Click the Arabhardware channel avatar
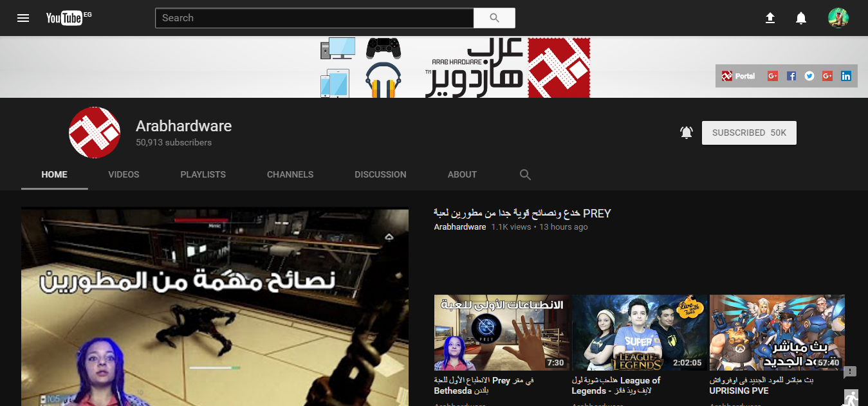The width and height of the screenshot is (868, 406). click(x=95, y=133)
